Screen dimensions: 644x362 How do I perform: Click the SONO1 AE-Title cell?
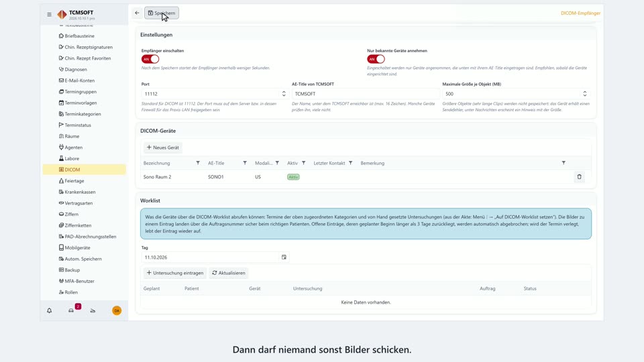click(x=215, y=177)
